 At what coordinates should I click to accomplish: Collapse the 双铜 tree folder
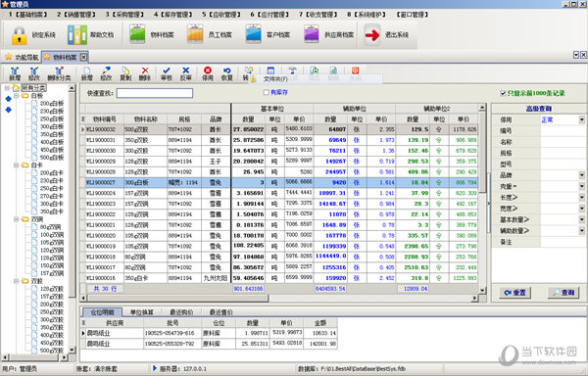point(16,219)
